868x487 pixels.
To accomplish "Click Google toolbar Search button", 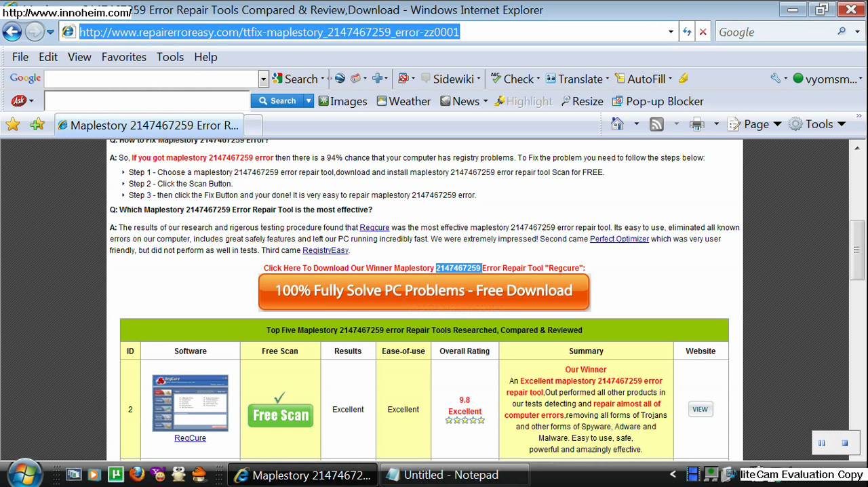I will tap(295, 79).
